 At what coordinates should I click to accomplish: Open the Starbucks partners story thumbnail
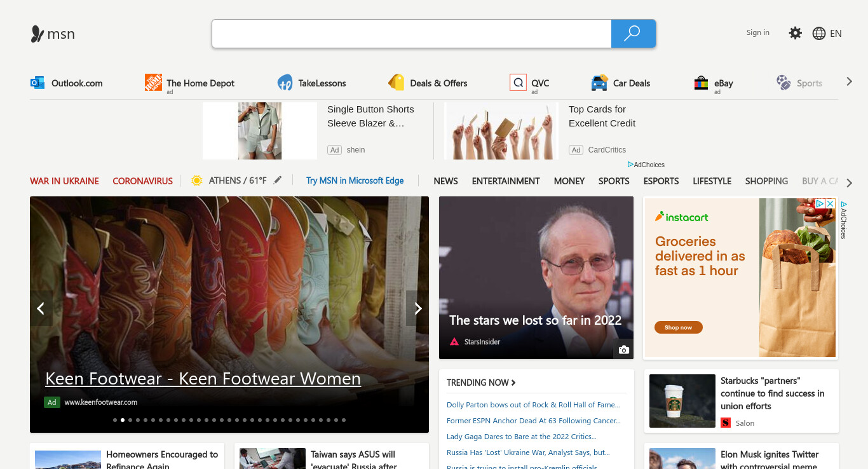682,401
